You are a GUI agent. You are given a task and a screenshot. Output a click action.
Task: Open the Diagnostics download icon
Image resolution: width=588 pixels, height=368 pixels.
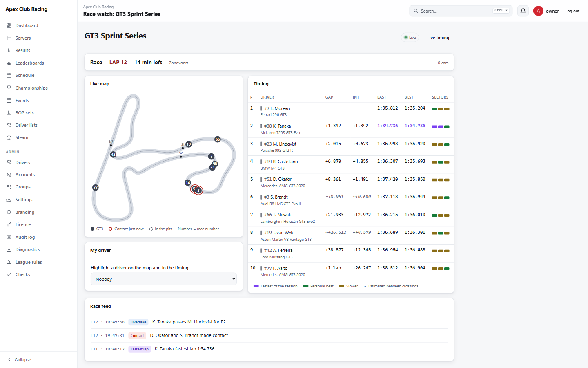coord(9,249)
